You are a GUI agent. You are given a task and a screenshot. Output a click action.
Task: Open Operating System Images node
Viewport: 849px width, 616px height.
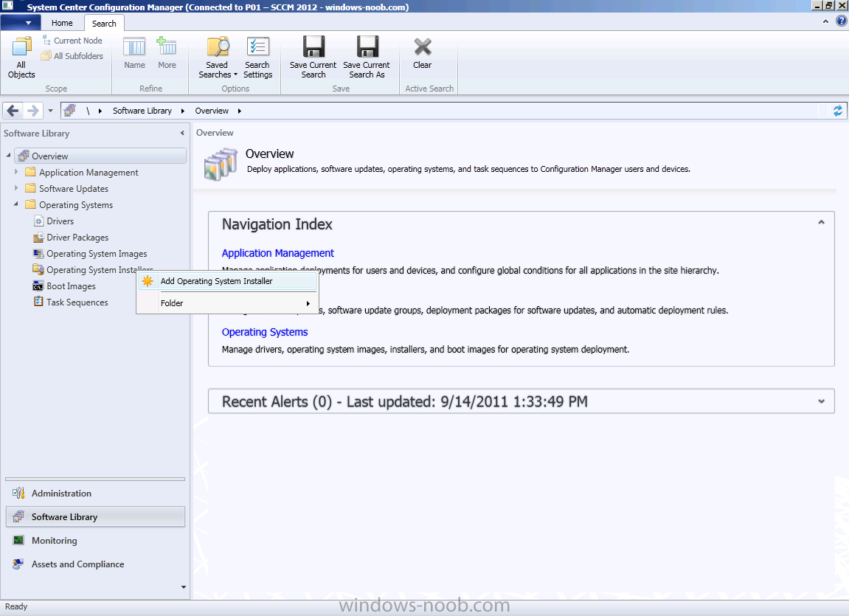[97, 253]
